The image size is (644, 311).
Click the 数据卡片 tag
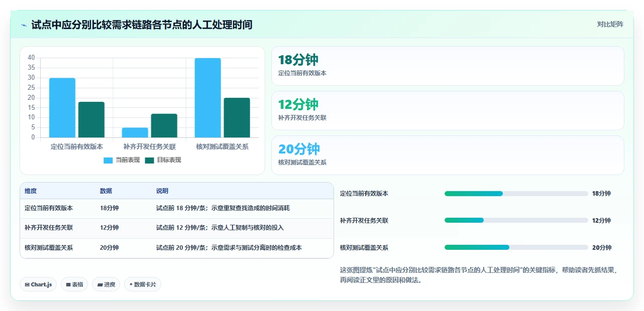(x=143, y=284)
